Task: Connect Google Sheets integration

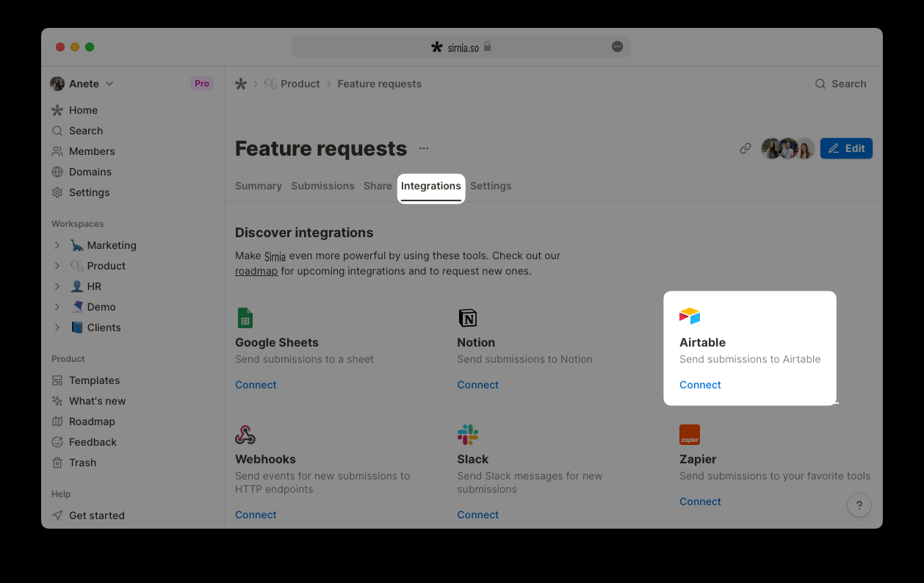Action: pyautogui.click(x=256, y=385)
